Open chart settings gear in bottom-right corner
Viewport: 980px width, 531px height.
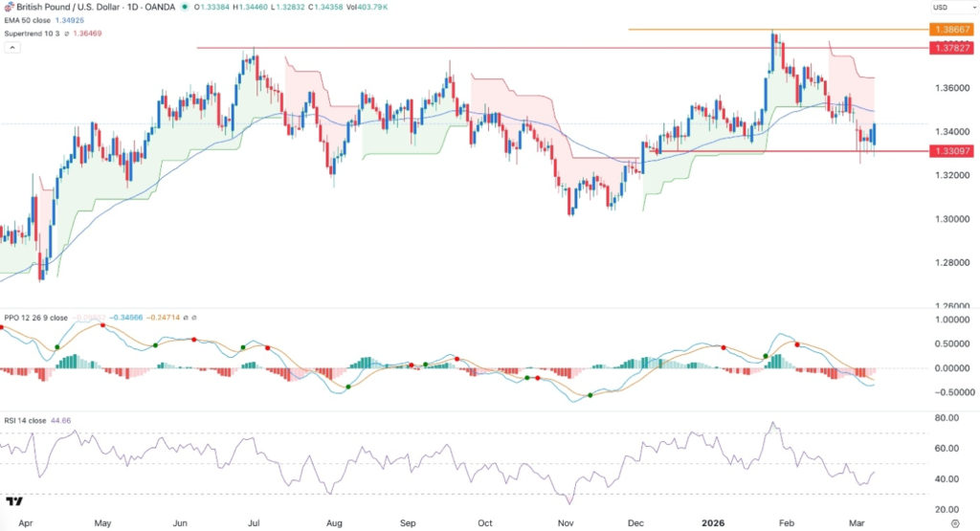[955, 524]
